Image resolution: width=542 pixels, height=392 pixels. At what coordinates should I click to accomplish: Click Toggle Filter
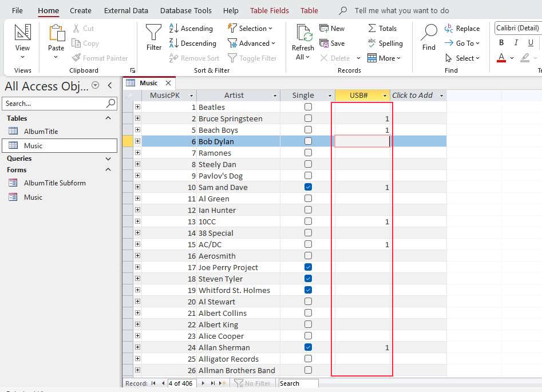[252, 58]
